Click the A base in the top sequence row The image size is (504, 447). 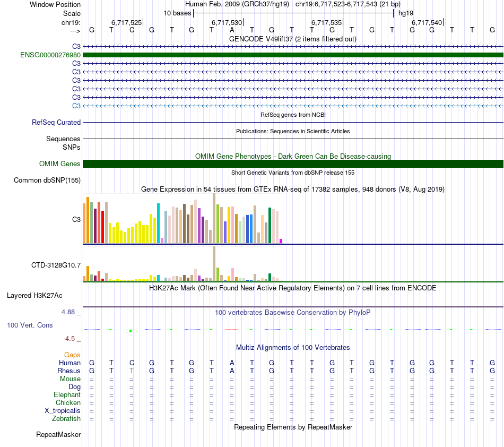[232, 30]
